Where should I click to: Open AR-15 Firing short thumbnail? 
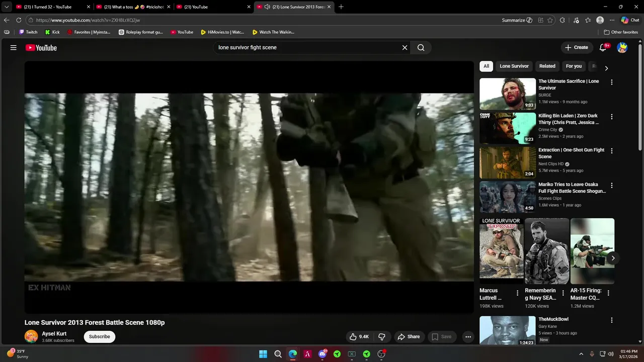[592, 251]
